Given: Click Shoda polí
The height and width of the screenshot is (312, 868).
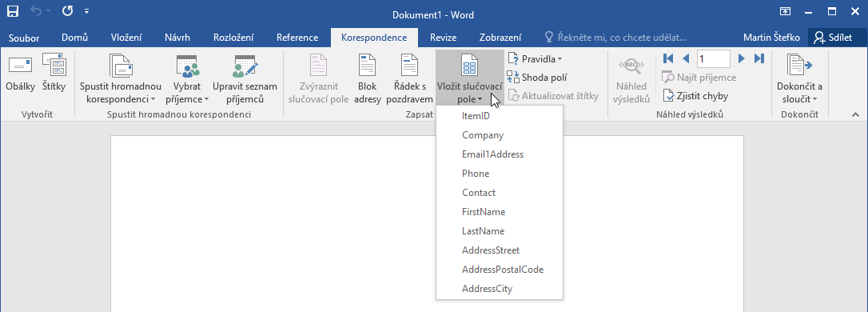Looking at the screenshot, I should point(537,78).
